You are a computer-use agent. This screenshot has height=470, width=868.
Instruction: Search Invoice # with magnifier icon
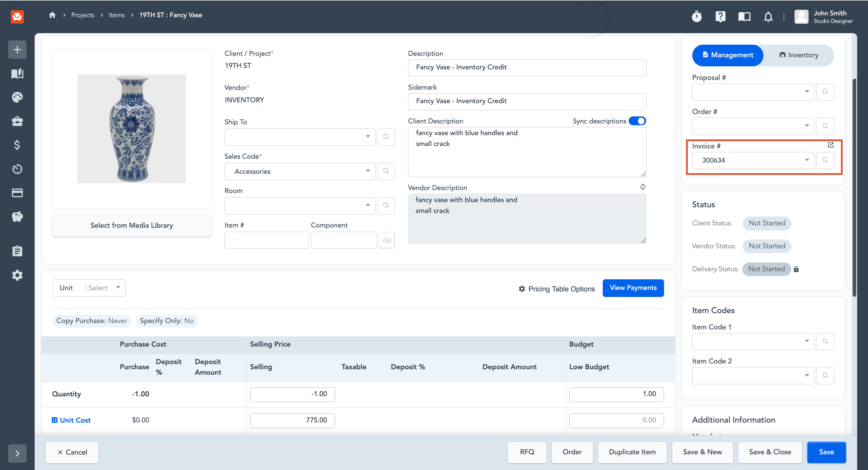(825, 160)
